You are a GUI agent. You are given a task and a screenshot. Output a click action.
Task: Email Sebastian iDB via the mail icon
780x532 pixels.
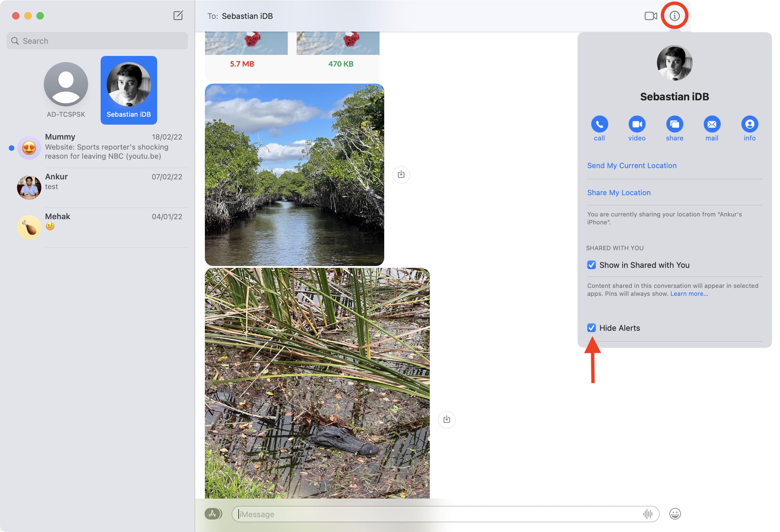(712, 125)
